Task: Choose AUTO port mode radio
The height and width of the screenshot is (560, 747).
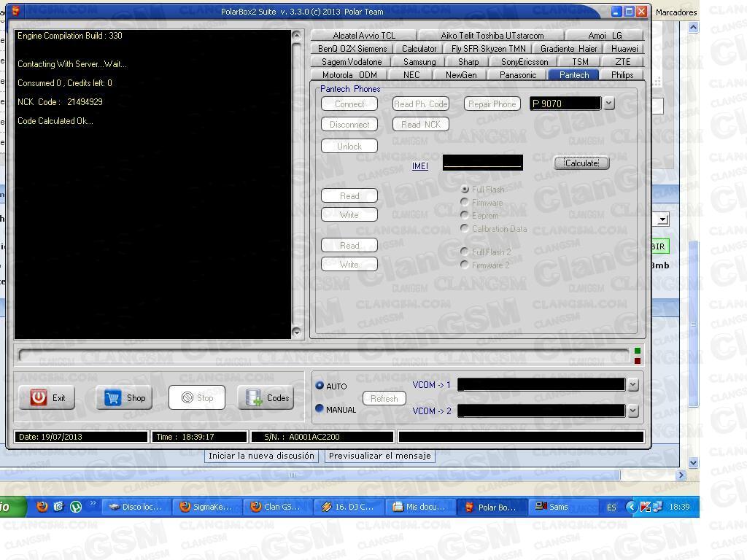Action: [x=320, y=386]
